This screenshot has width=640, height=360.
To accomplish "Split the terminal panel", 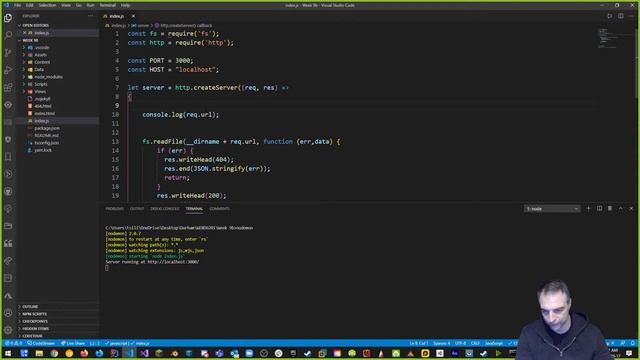I will click(x=599, y=209).
